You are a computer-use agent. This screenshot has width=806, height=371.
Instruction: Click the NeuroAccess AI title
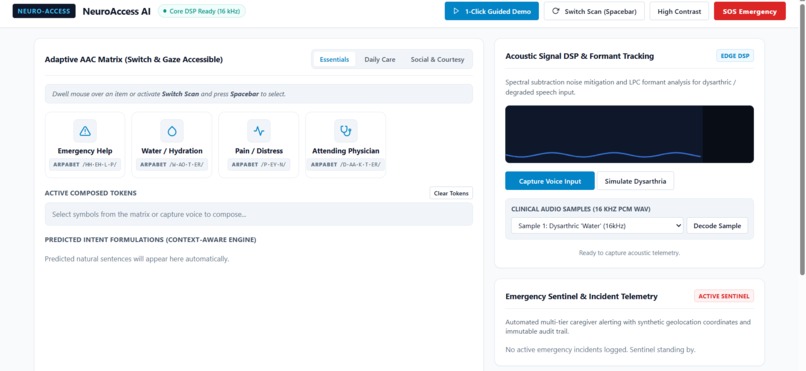(117, 11)
